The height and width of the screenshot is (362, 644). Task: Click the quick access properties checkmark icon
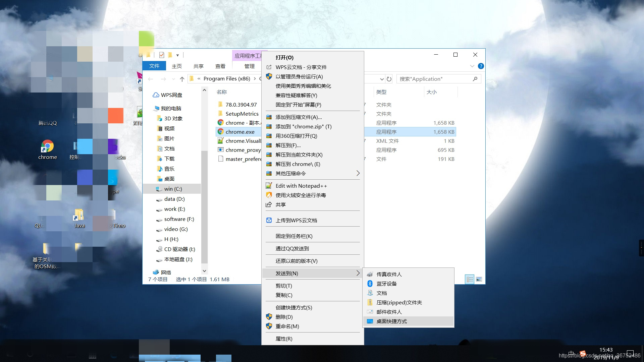(x=162, y=55)
